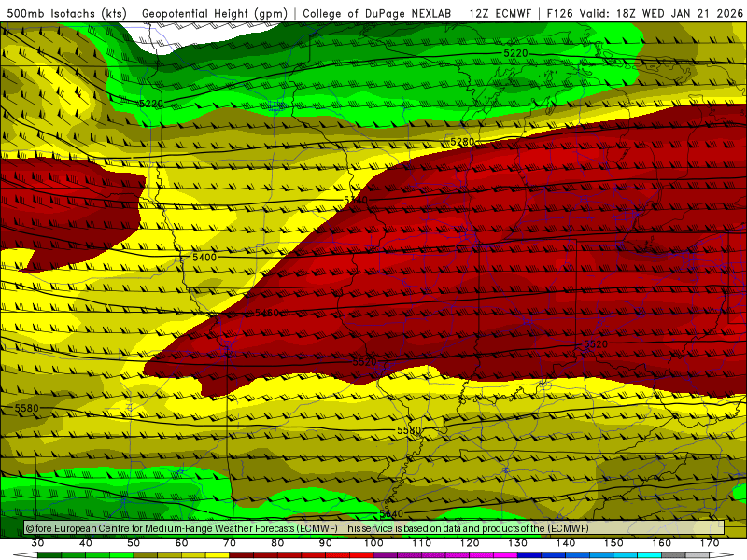This screenshot has width=747, height=560.
Task: Click the 80 kts color scale label
Action: (x=277, y=543)
